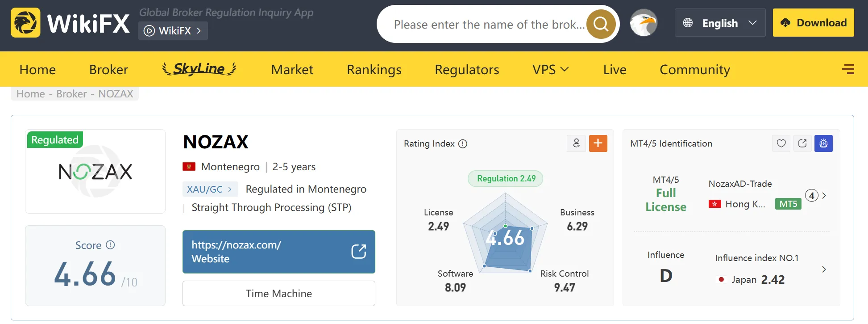Open the Broker menu item
Viewport: 868px width, 324px height.
click(108, 69)
